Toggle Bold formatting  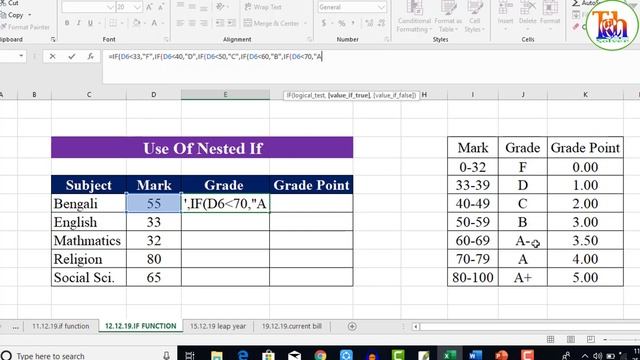point(67,23)
